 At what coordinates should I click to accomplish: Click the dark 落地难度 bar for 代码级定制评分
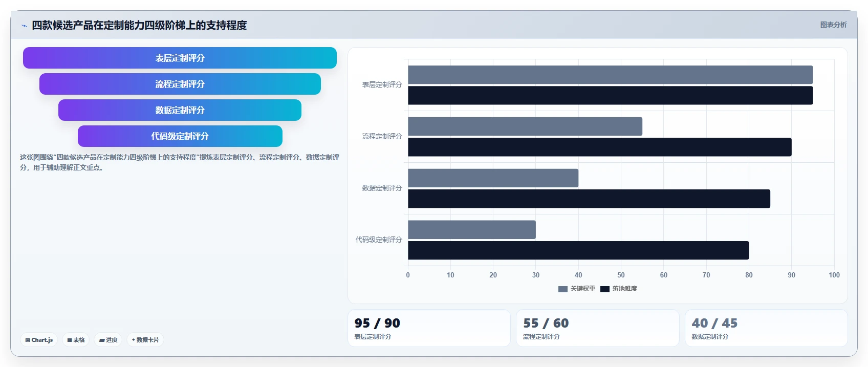pyautogui.click(x=578, y=250)
